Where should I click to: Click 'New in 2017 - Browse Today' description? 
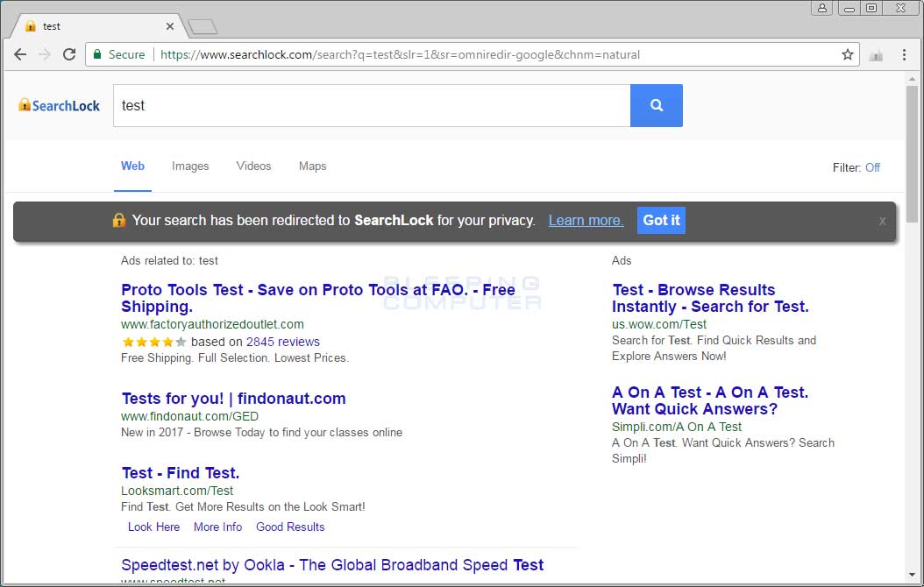point(261,432)
